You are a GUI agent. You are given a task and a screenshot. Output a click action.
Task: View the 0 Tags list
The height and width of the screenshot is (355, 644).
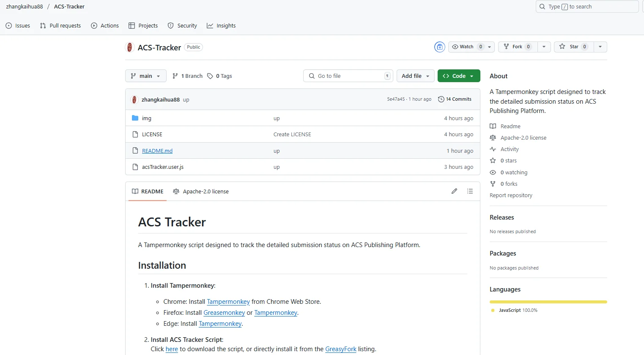point(219,76)
